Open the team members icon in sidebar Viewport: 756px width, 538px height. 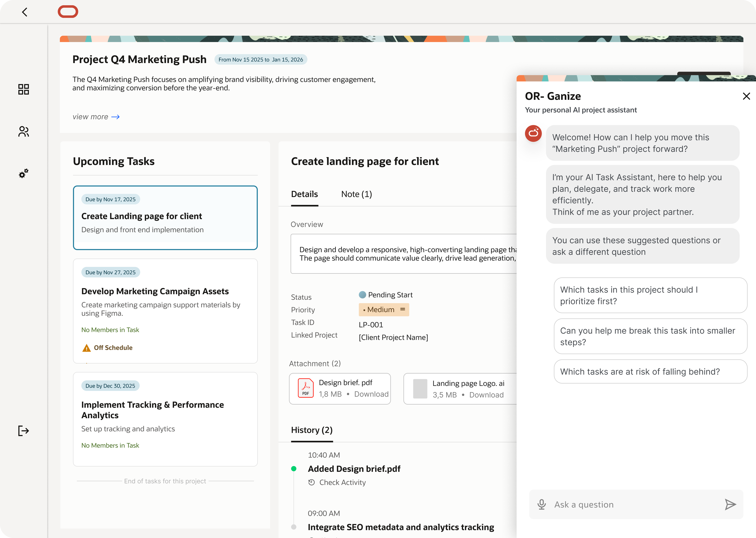[x=23, y=132]
